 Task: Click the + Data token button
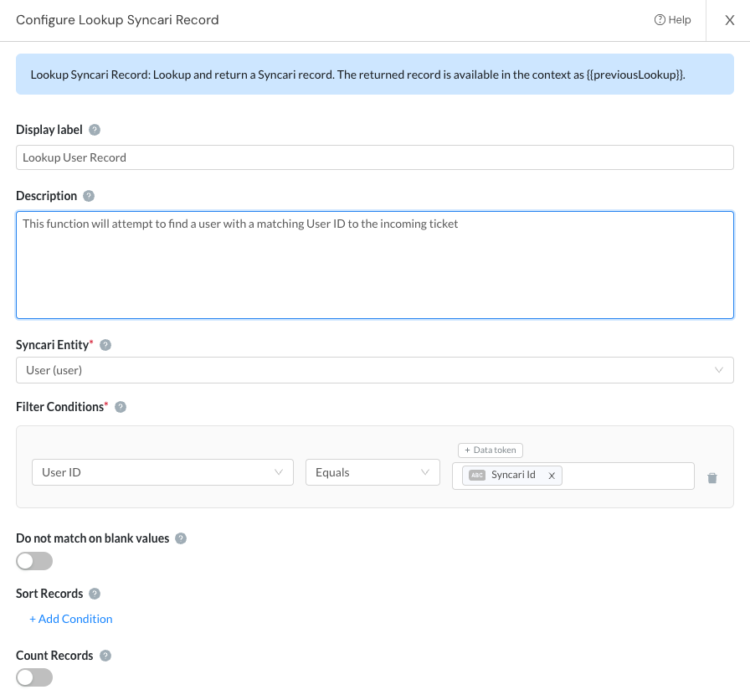[x=491, y=450]
